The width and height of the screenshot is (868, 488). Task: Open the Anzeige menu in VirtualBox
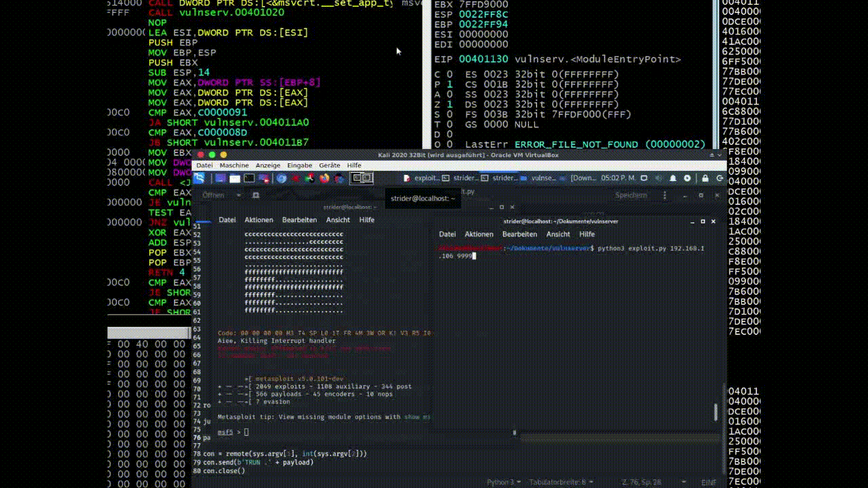[x=268, y=165]
